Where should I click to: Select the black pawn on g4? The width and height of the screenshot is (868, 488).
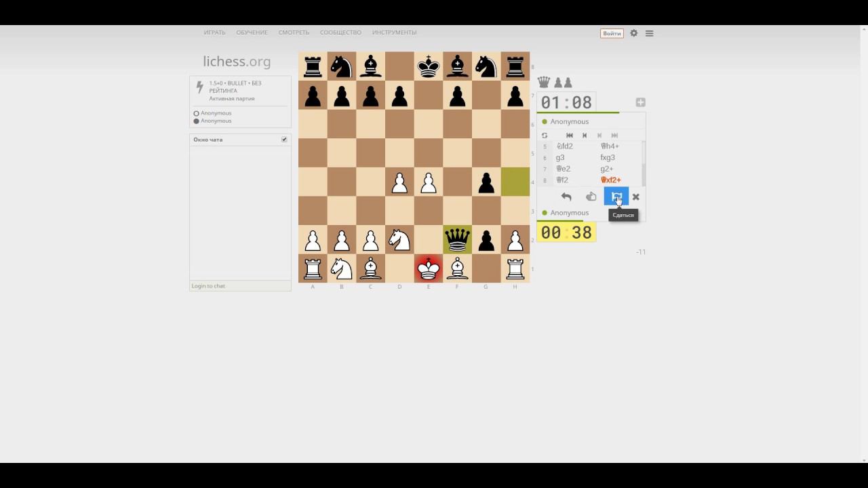[486, 182]
